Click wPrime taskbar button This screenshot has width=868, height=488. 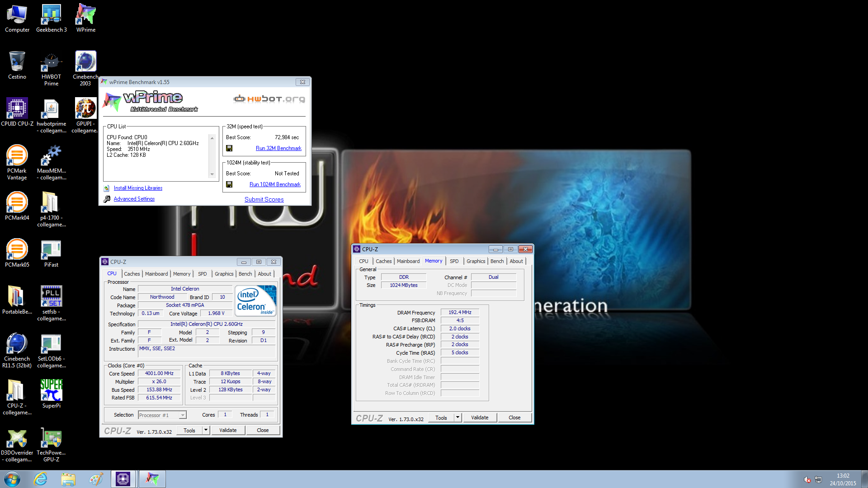[x=152, y=479]
